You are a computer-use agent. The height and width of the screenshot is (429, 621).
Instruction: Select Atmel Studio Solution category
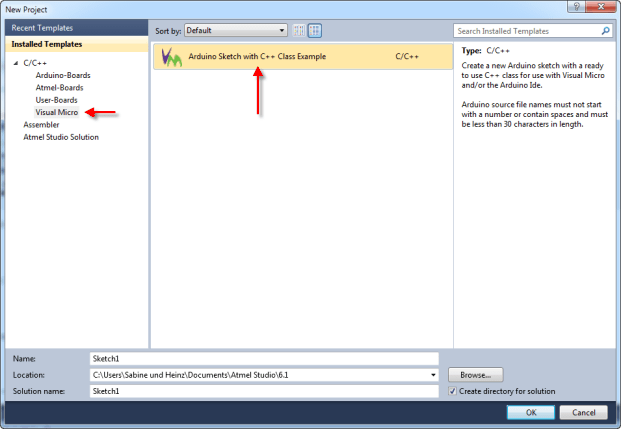tap(61, 137)
